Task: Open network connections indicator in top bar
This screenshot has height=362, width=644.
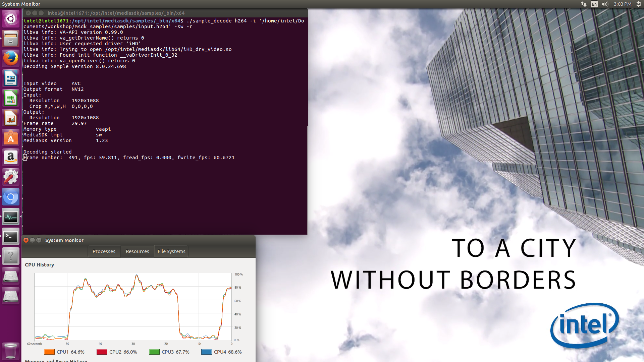Action: 584,4
